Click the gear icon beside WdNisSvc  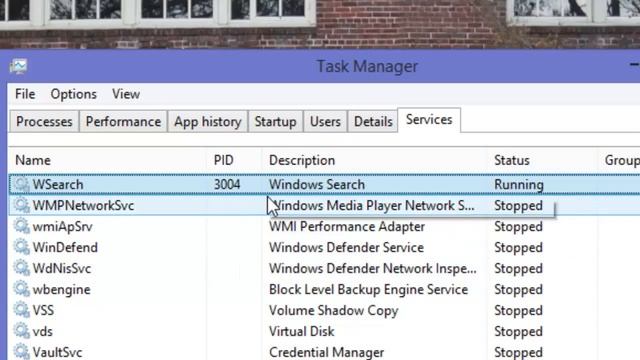coord(21,269)
